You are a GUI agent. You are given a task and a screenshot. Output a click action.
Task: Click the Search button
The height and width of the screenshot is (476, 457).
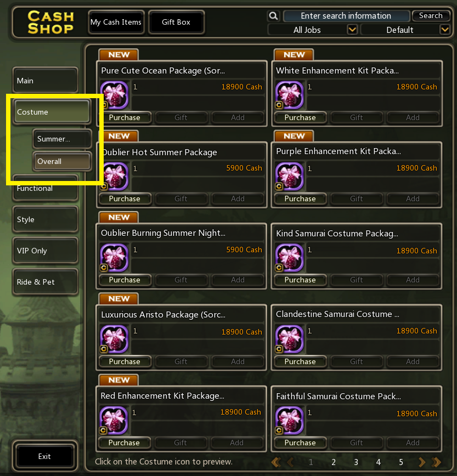click(431, 15)
